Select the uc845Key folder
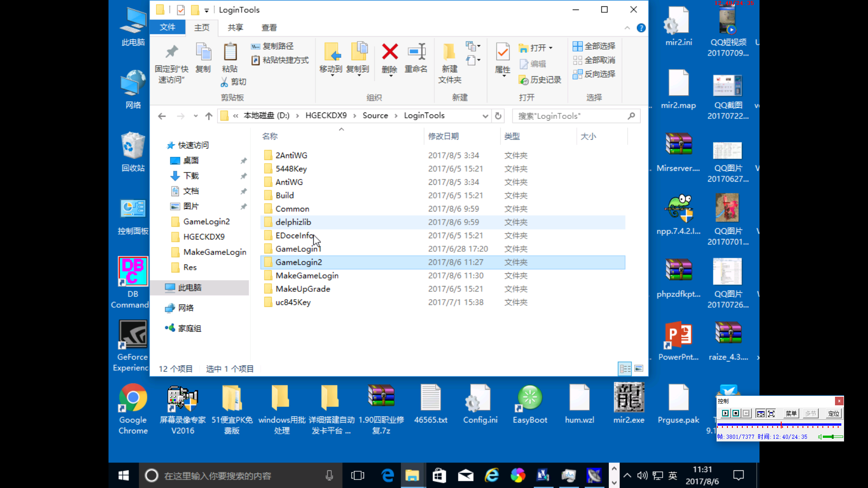This screenshot has height=488, width=868. (443, 302)
